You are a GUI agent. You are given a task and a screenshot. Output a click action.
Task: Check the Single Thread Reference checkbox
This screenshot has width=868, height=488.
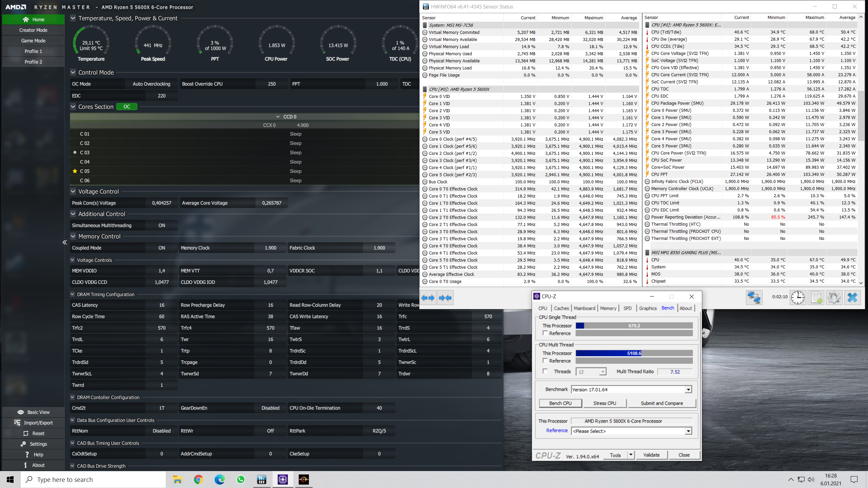[545, 333]
